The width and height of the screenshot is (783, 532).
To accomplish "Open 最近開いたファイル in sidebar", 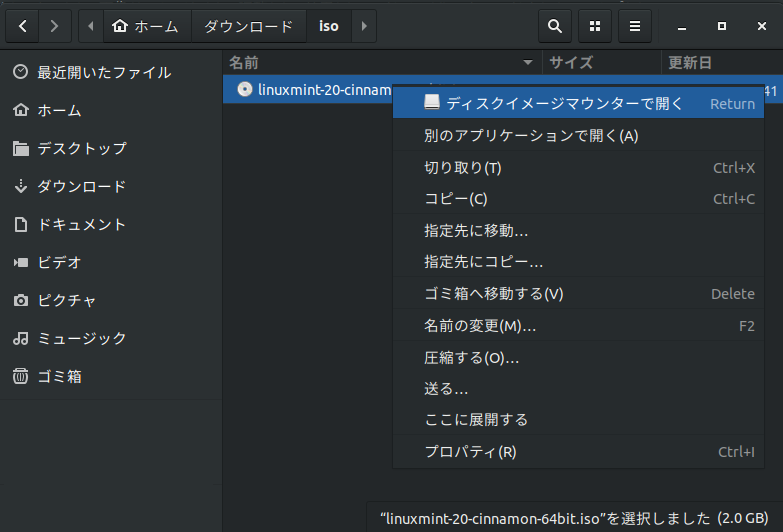I will 111,72.
